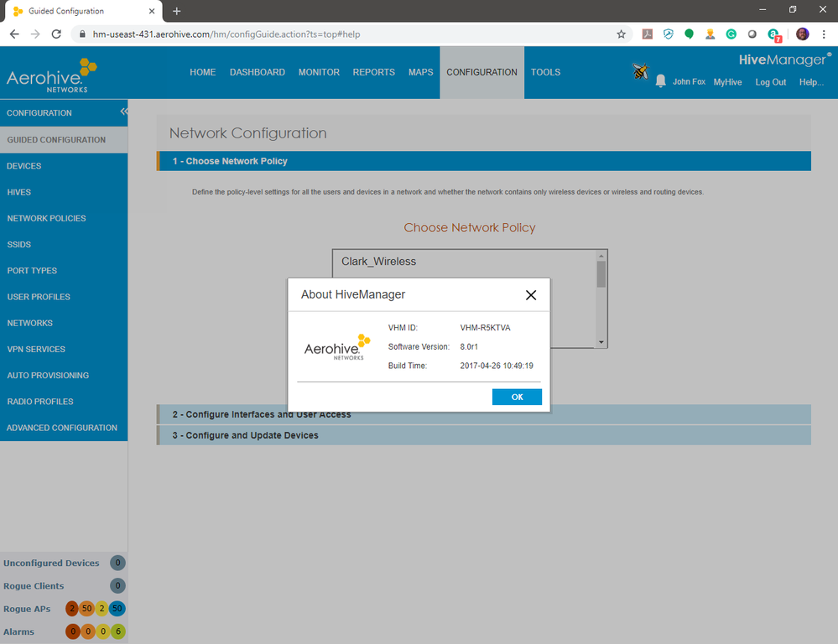Open the MAPS menu

420,72
